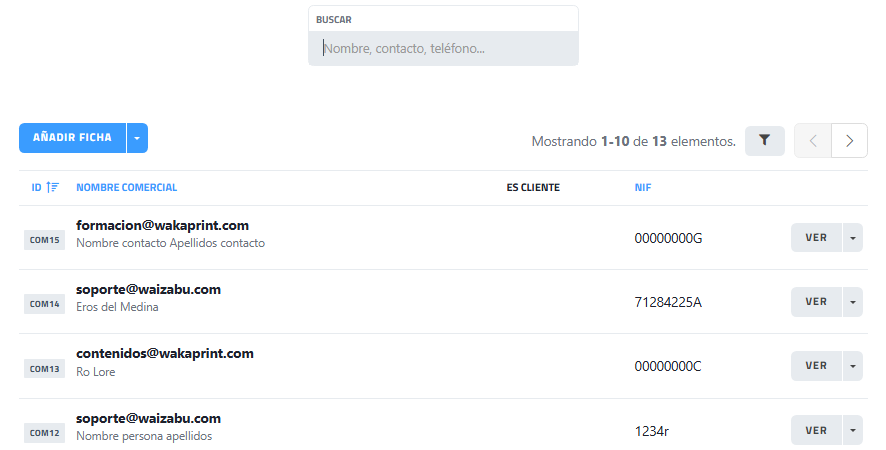Click the COM15 record ID badge
The width and height of the screenshot is (886, 450).
coord(45,239)
